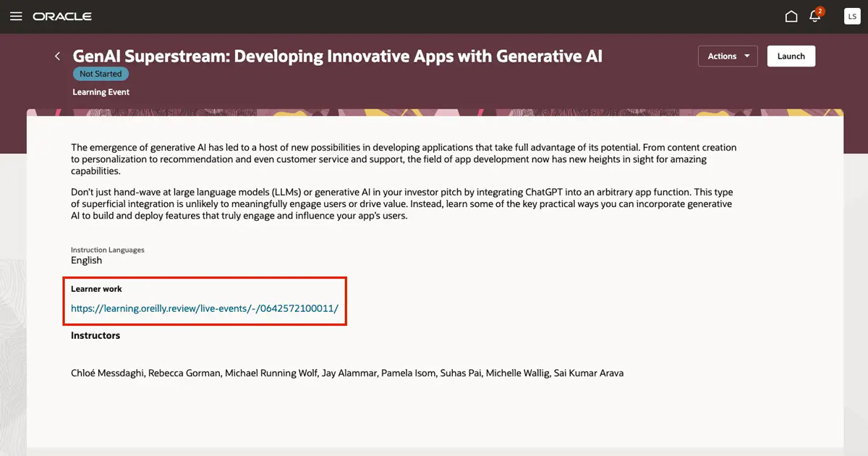Expand the Actions dropdown
The height and width of the screenshot is (456, 868).
[728, 56]
